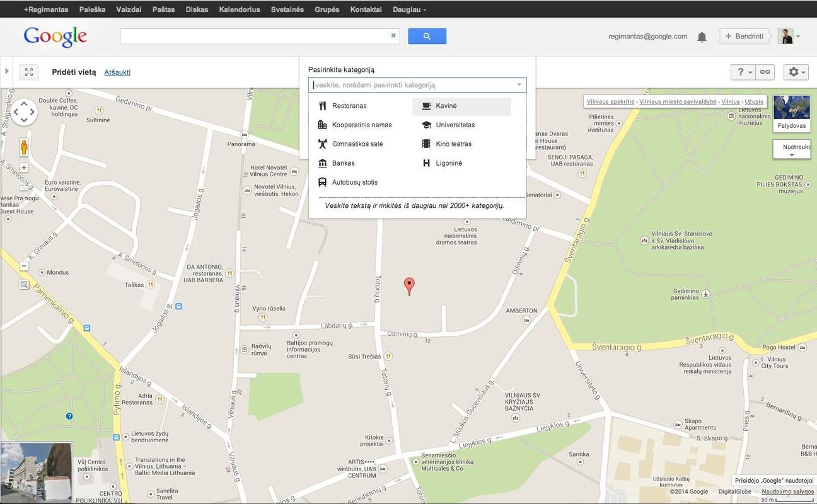
Task: Click the zoom in plus on slider
Action: pyautogui.click(x=24, y=168)
